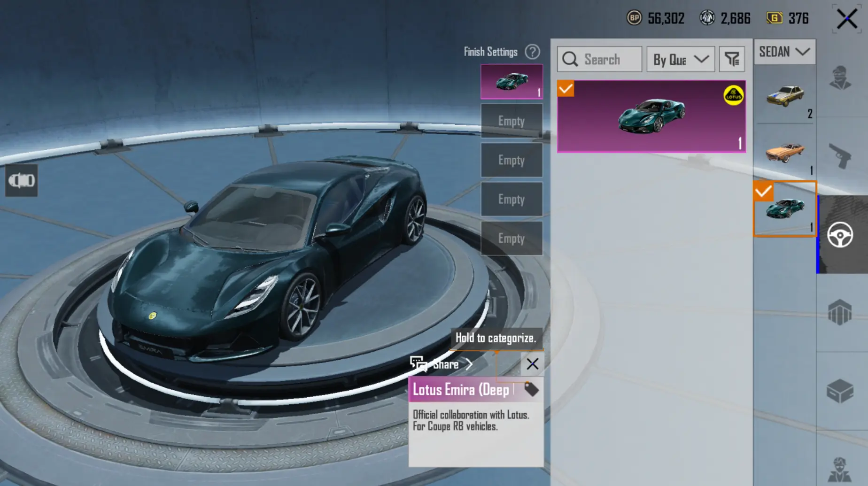Screen dimensions: 868x486
Task: Click the tag icon beside Lotus Emira
Action: pyautogui.click(x=531, y=389)
